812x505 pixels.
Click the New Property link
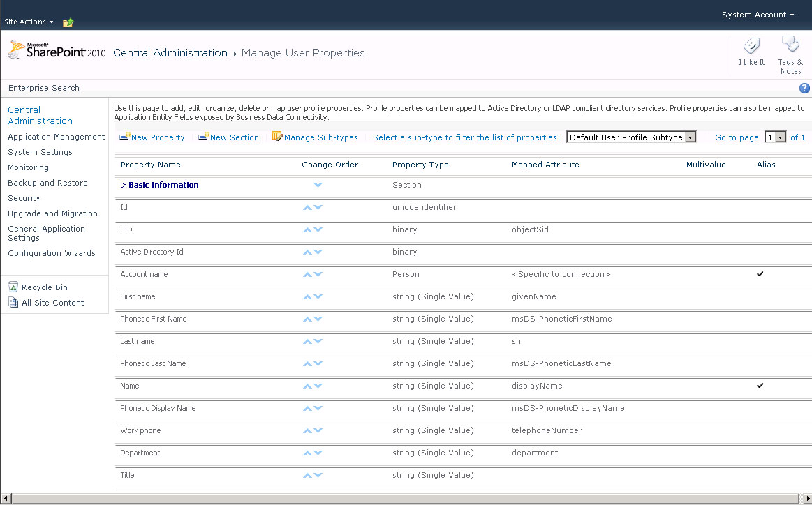158,137
